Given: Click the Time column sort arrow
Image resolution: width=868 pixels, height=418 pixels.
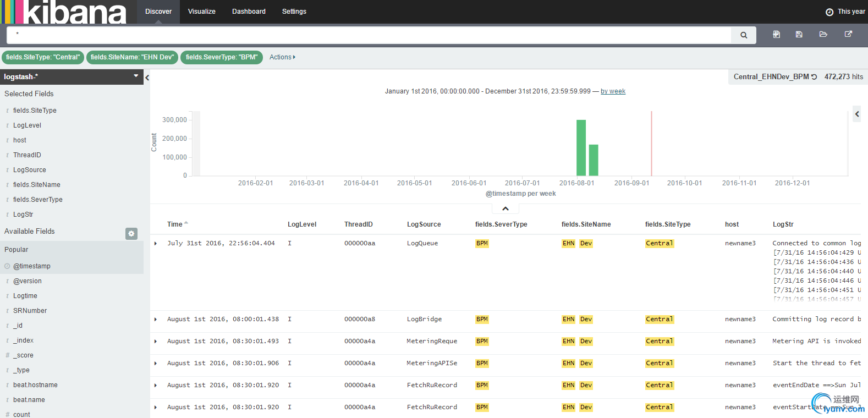Looking at the screenshot, I should click(186, 223).
